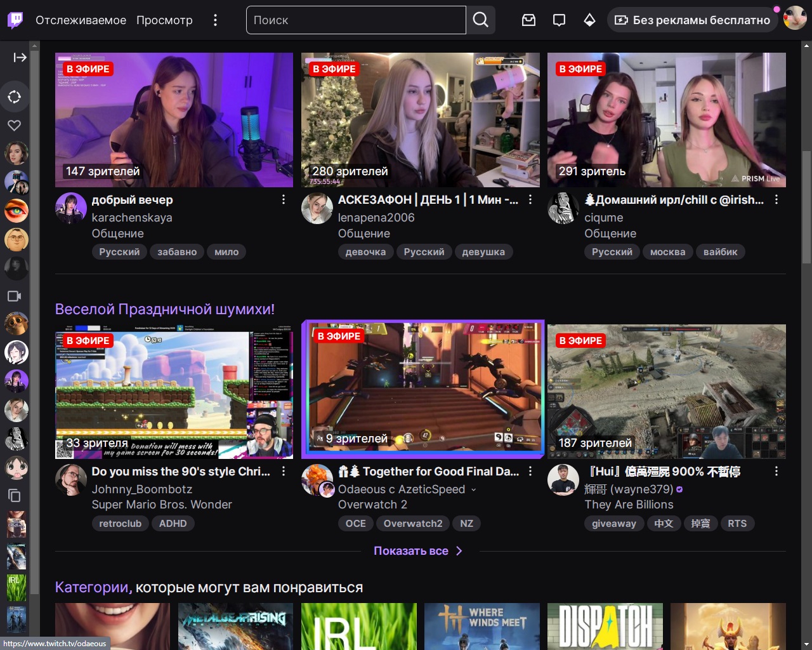Submit search with the magnifier button

481,20
